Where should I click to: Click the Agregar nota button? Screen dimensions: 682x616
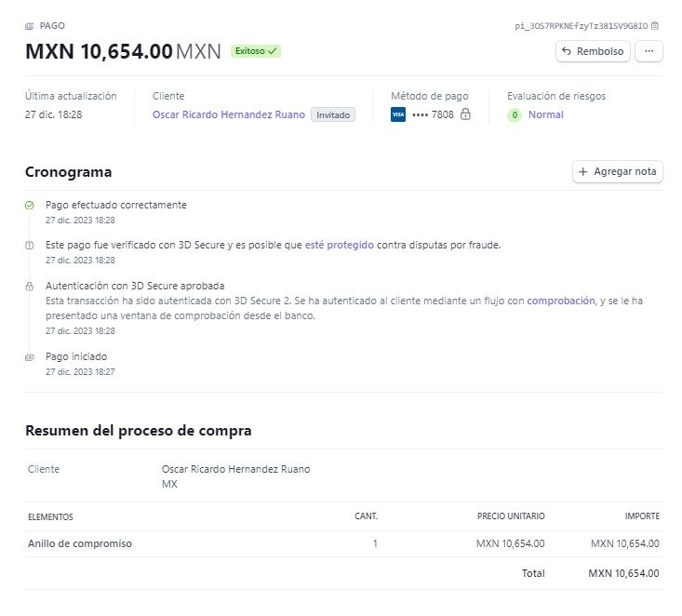coord(618,171)
